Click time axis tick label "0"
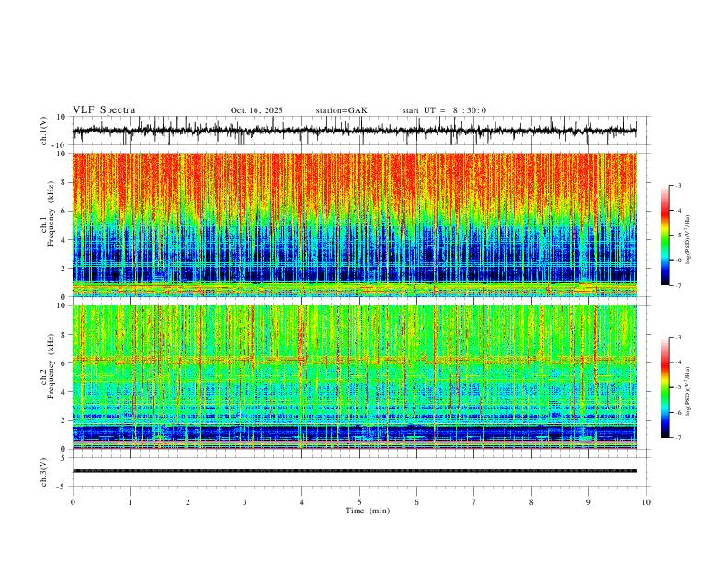The height and width of the screenshot is (563, 728). point(73,502)
